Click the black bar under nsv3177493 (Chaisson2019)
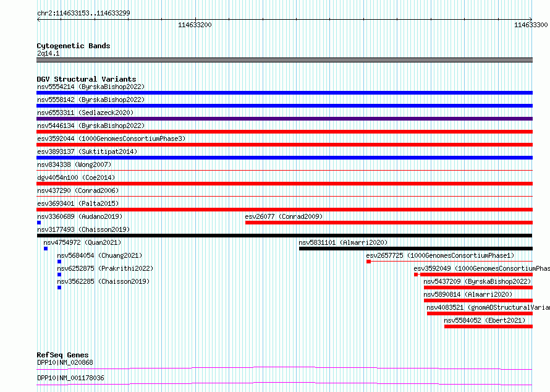Viewport: 550px width, 392px height. [x=284, y=236]
